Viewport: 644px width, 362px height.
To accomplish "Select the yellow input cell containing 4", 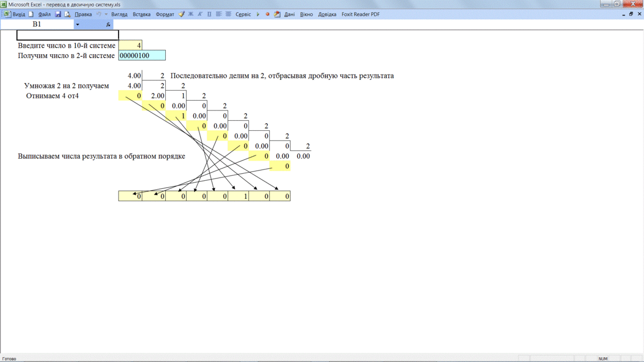I will tap(130, 46).
